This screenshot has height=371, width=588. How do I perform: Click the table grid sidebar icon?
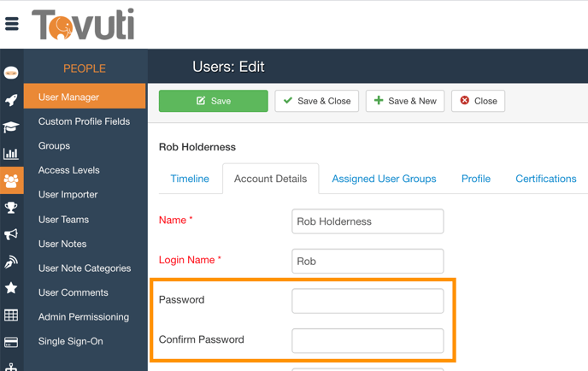pos(11,315)
